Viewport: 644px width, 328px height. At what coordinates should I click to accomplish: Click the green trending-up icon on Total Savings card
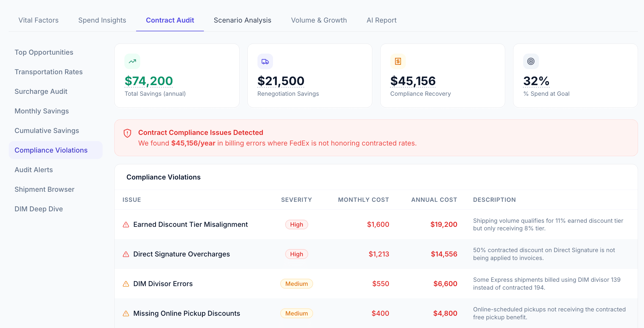point(132,61)
